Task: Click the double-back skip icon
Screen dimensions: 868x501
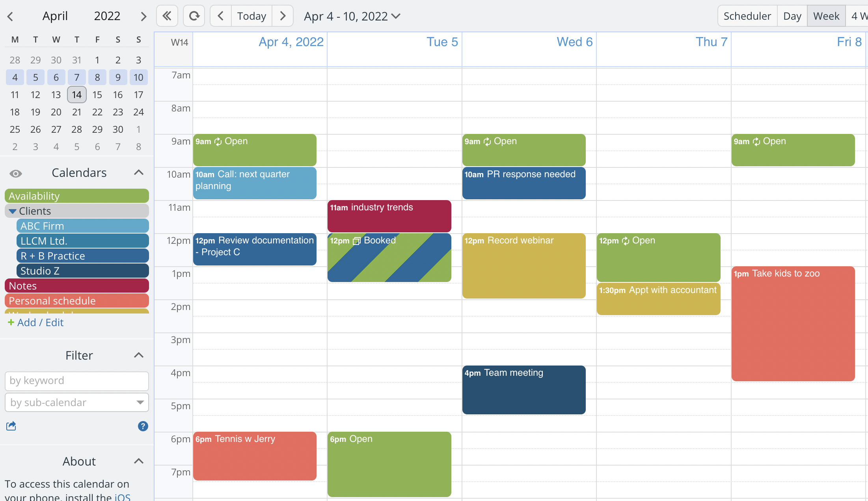Action: tap(167, 16)
